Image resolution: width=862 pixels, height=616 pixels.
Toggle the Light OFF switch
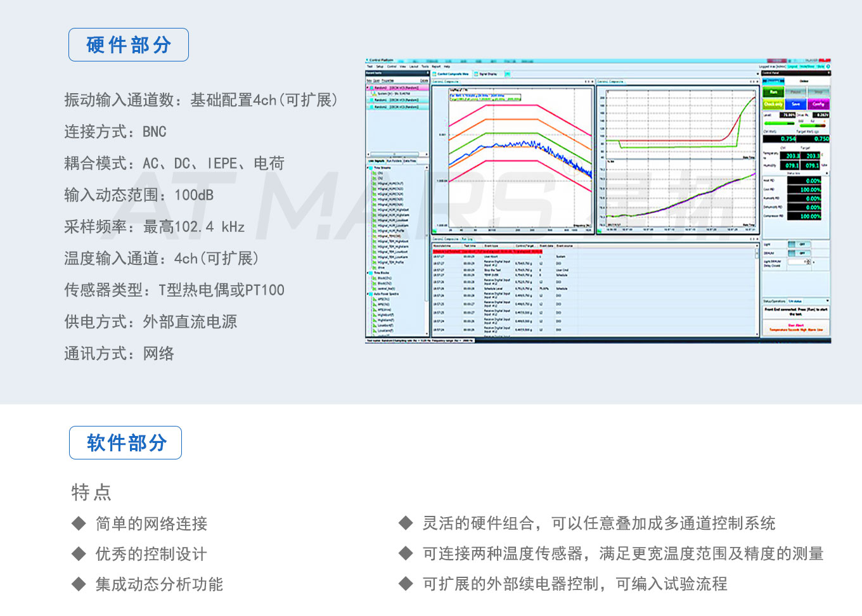[799, 245]
